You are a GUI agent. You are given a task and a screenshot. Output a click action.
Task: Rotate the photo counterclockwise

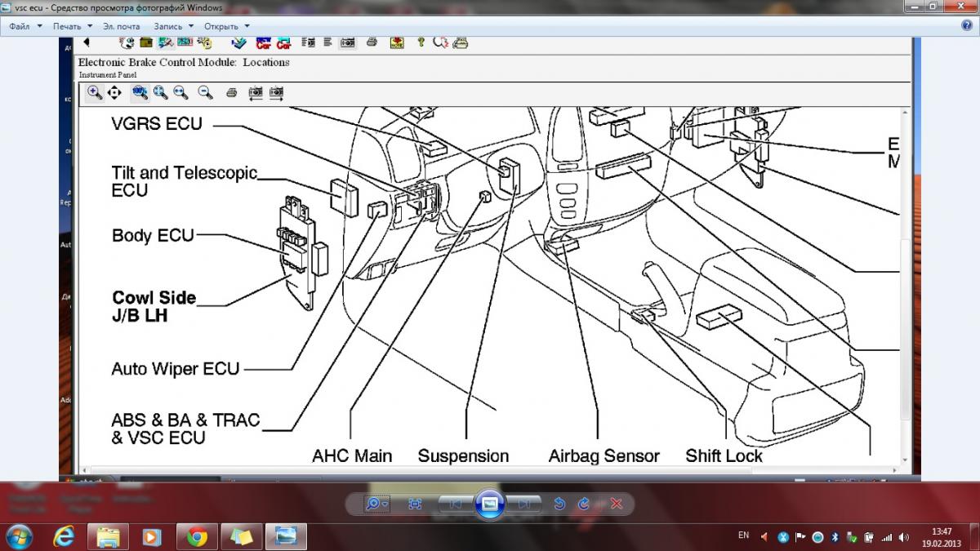pos(560,504)
